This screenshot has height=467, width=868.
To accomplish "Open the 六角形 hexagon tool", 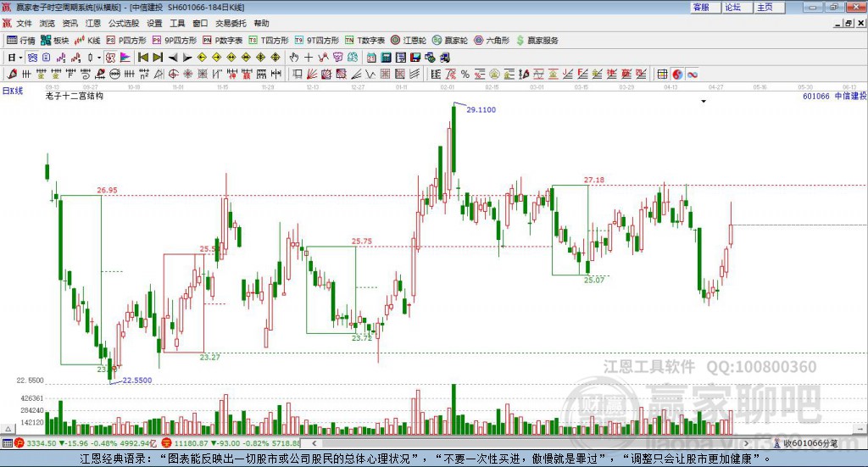I will click(x=492, y=41).
